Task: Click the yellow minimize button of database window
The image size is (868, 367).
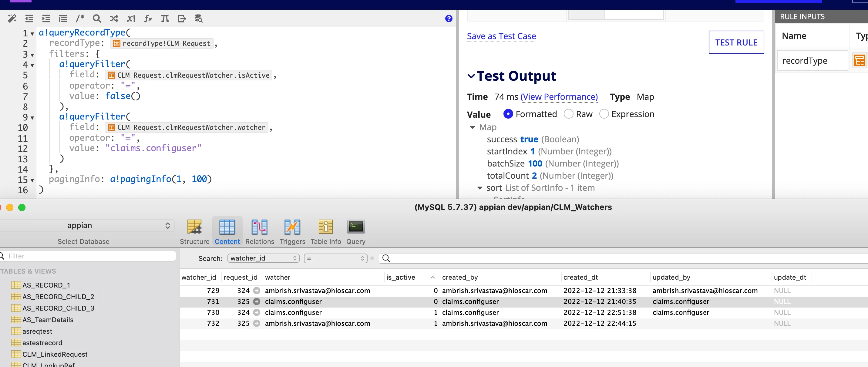Action: tap(10, 207)
